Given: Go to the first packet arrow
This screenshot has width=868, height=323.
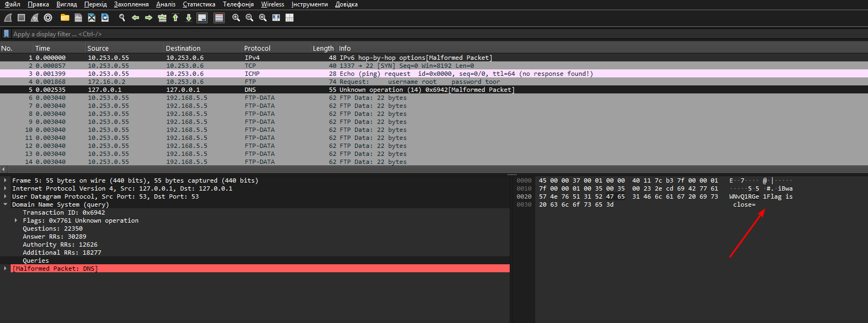Looking at the screenshot, I should pos(175,18).
